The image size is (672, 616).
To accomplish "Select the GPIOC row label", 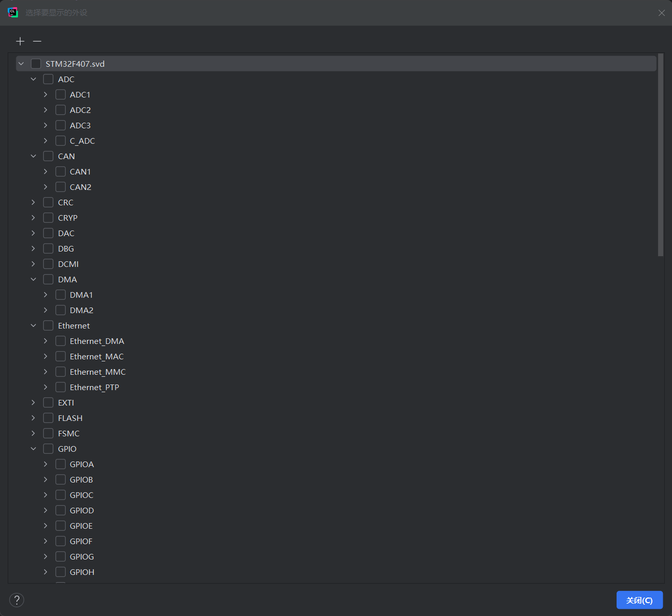I will click(x=82, y=495).
